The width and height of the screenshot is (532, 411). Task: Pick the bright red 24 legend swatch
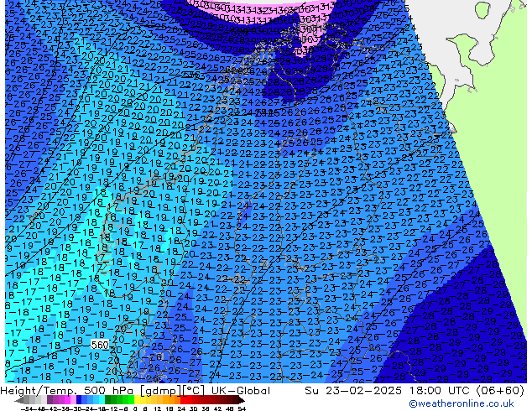click(183, 401)
